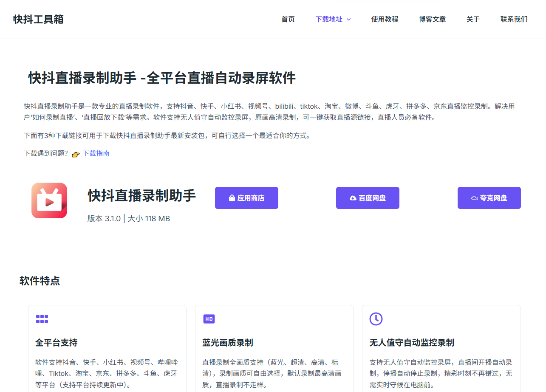
Task: Go to the 首页 nav item
Action: click(288, 19)
